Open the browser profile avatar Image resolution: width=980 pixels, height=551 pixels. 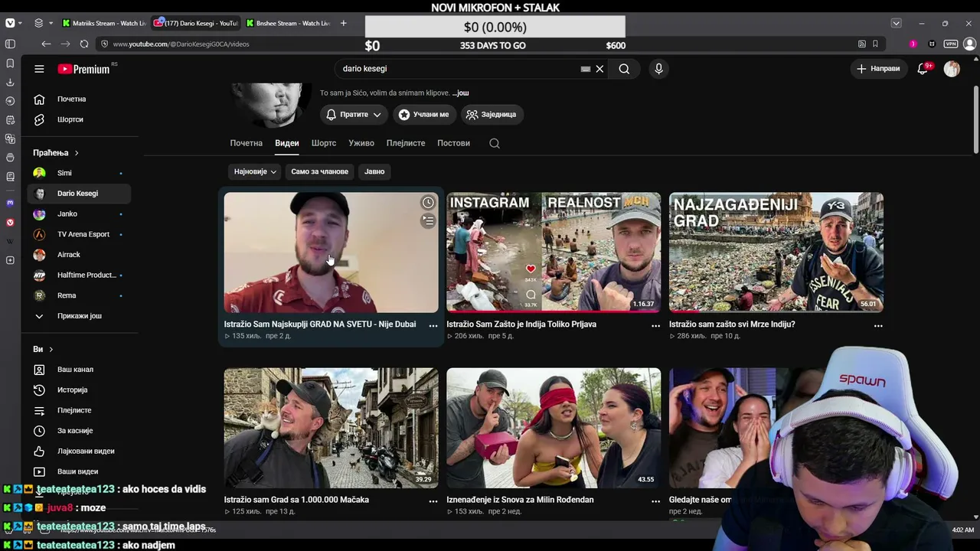click(x=969, y=44)
